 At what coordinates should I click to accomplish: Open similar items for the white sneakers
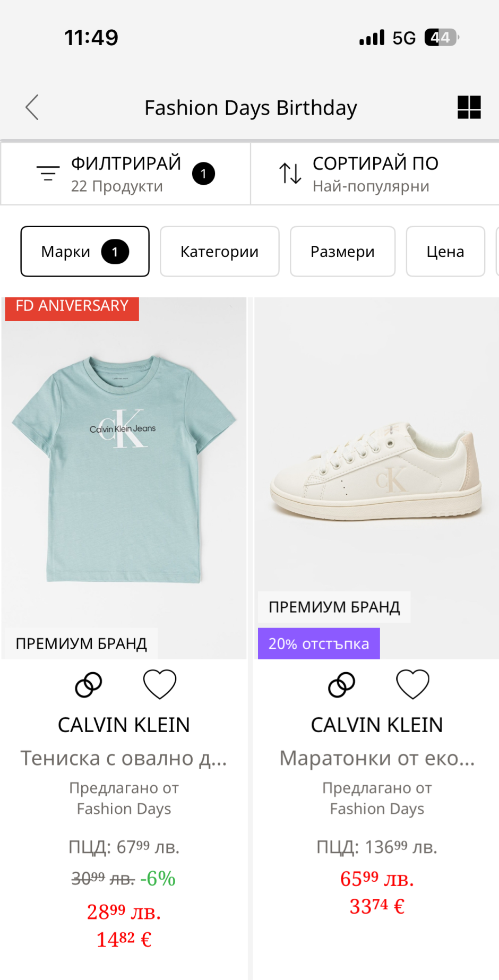tap(342, 685)
